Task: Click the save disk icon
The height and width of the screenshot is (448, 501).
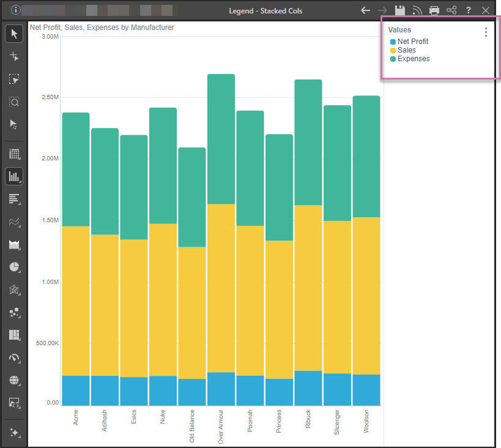Action: 399,10
